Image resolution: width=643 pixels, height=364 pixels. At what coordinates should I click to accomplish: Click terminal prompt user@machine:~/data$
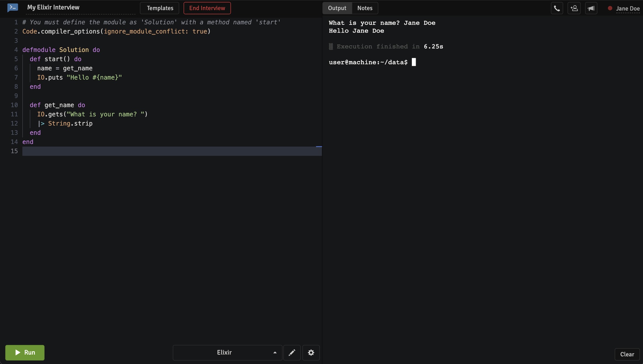pos(368,62)
